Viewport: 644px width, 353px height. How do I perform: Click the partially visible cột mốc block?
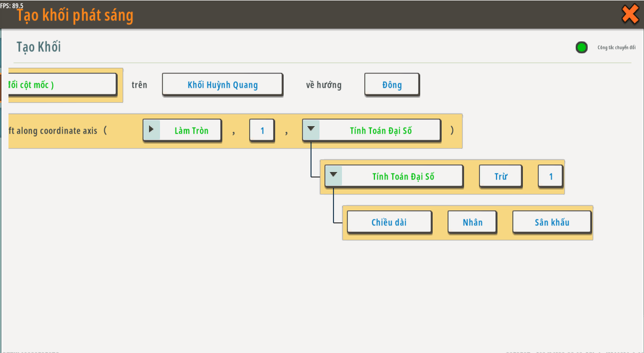(62, 84)
